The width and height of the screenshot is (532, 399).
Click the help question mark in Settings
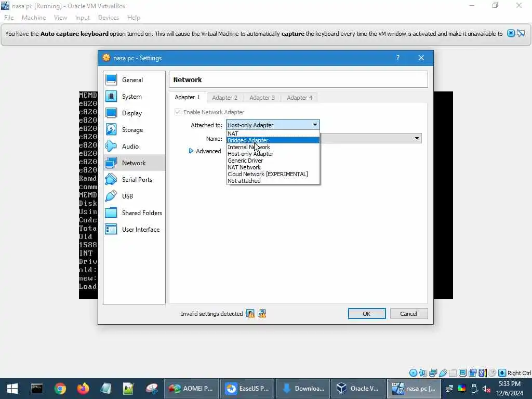397,58
